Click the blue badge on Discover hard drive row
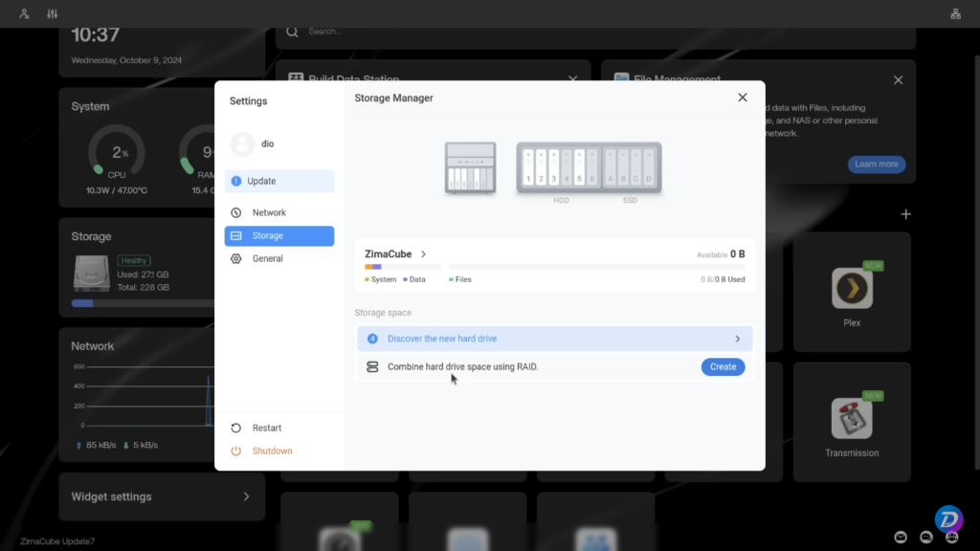The image size is (980, 551). [372, 339]
